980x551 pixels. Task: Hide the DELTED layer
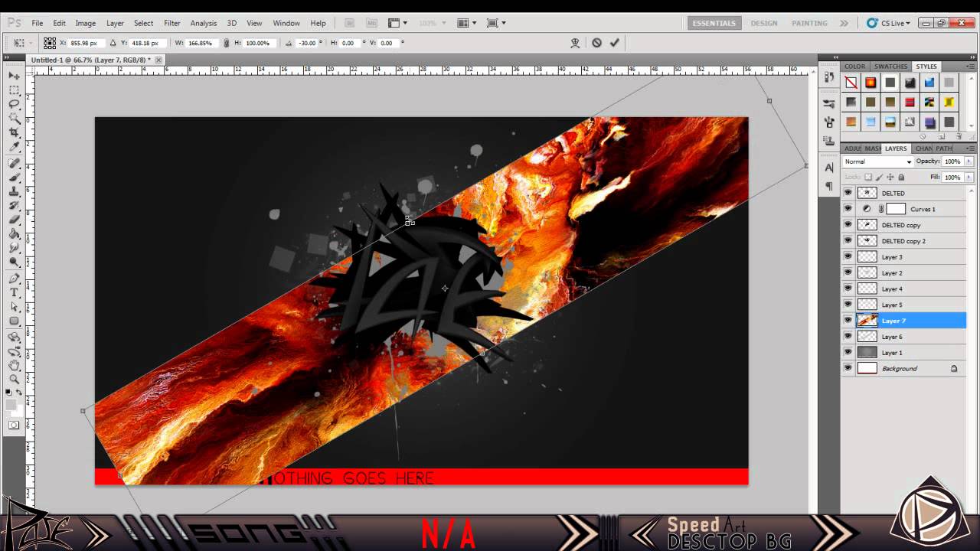(848, 193)
